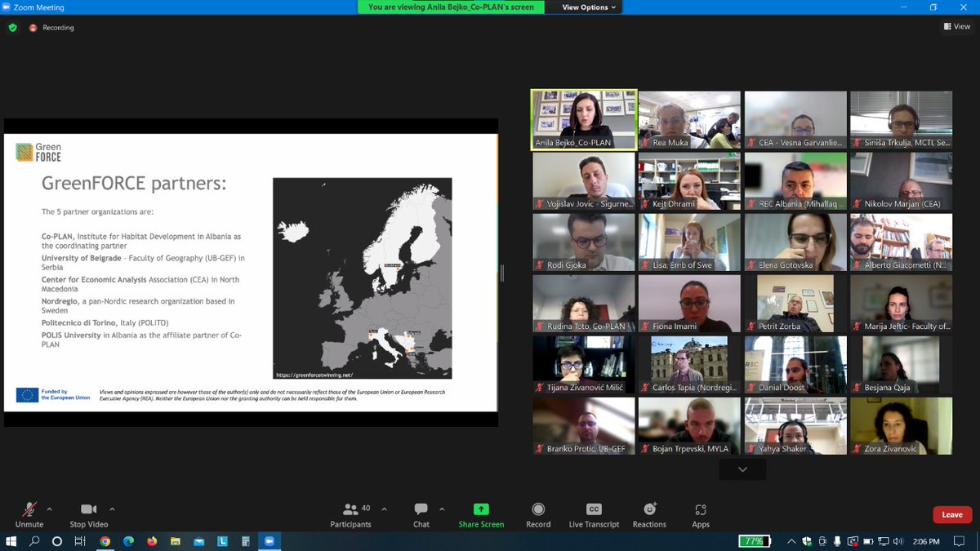Select Zora Zivanovic video tile

[x=901, y=425]
